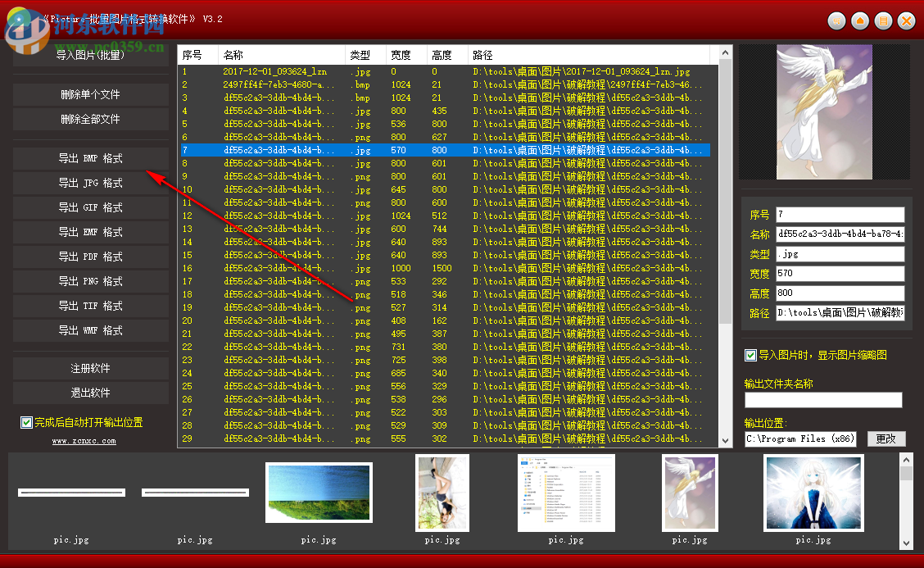Click the 宽度 column header
Image resolution: width=924 pixels, height=568 pixels.
(x=406, y=55)
